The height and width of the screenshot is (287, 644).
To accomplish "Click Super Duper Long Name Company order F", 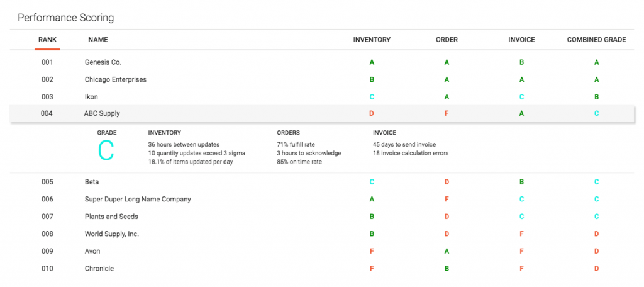I will pos(447,199).
